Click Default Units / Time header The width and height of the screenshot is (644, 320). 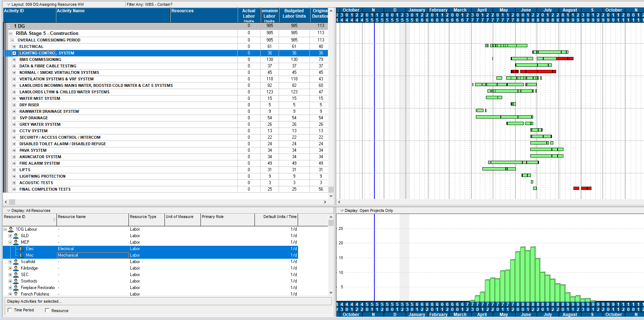[x=276, y=220]
